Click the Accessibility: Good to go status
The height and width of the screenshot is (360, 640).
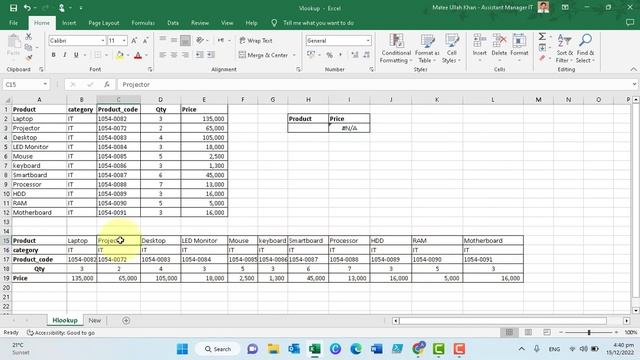[x=61, y=333]
